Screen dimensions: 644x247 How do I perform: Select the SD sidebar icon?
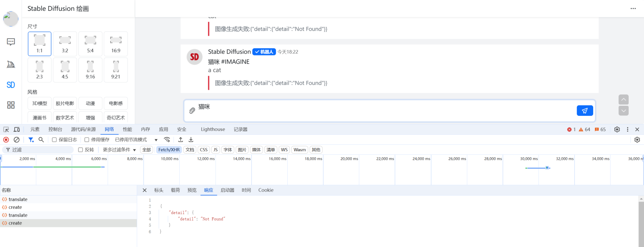(11, 85)
